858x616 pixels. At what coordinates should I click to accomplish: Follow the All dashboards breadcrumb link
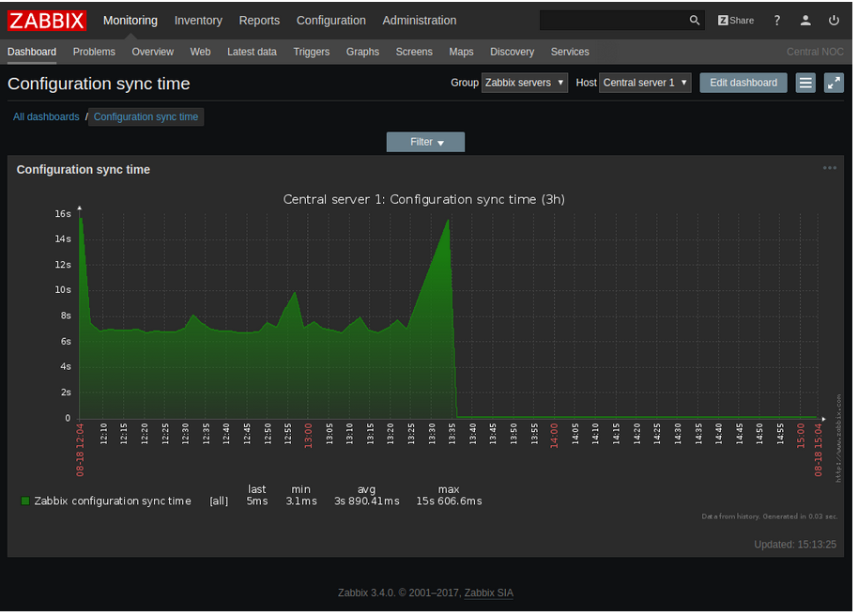point(46,116)
